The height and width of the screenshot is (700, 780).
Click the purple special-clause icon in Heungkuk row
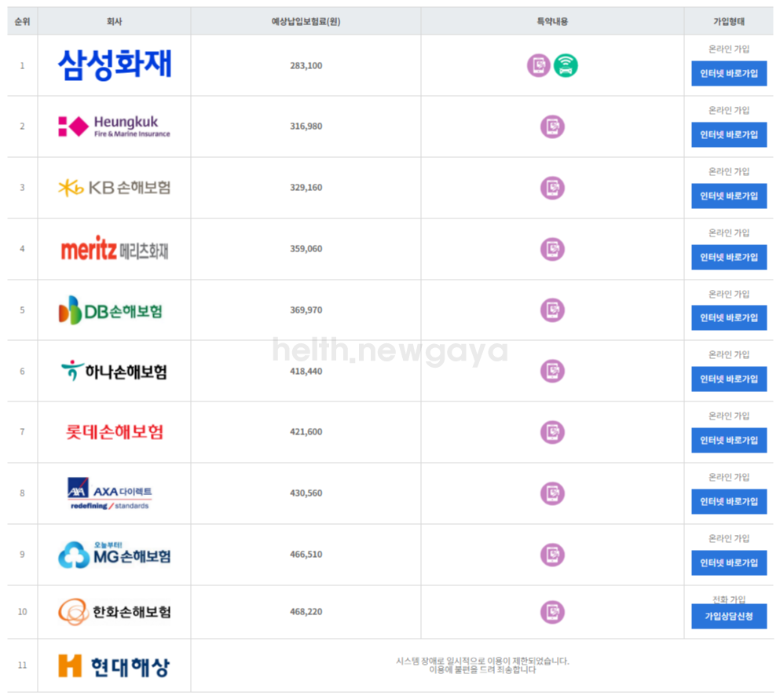[x=552, y=126]
